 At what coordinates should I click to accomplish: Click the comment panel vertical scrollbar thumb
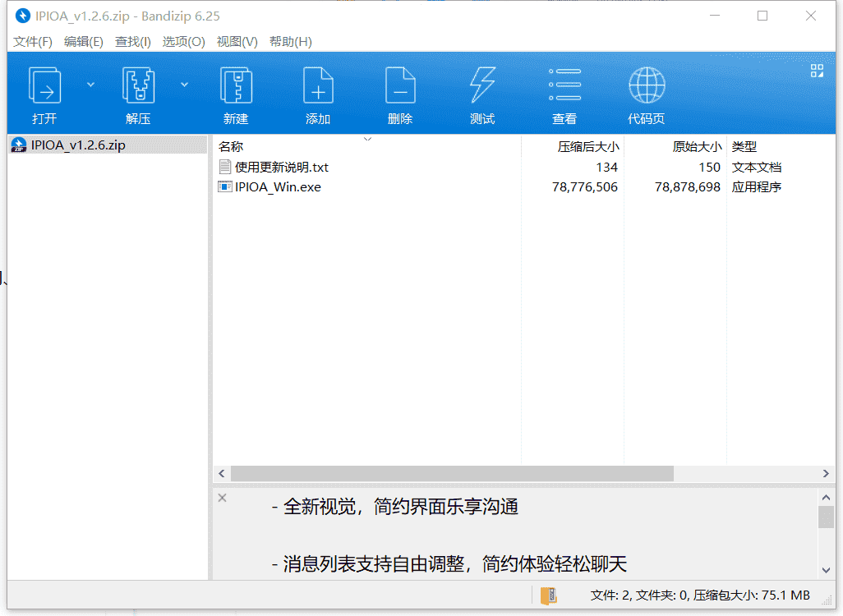pyautogui.click(x=827, y=517)
